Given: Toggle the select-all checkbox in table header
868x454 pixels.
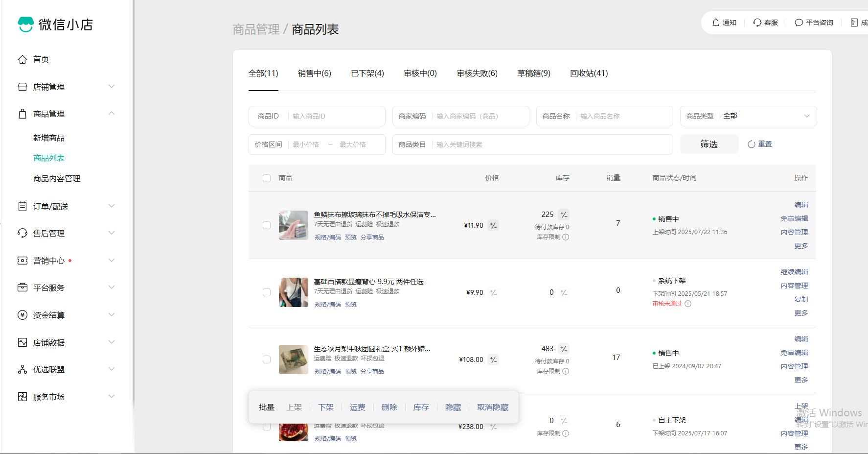Looking at the screenshot, I should 267,178.
